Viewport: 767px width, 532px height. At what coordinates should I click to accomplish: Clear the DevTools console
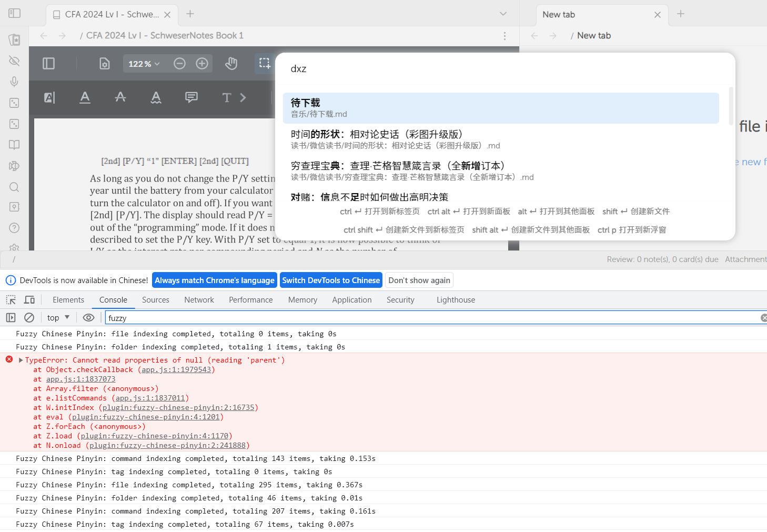[x=29, y=317]
